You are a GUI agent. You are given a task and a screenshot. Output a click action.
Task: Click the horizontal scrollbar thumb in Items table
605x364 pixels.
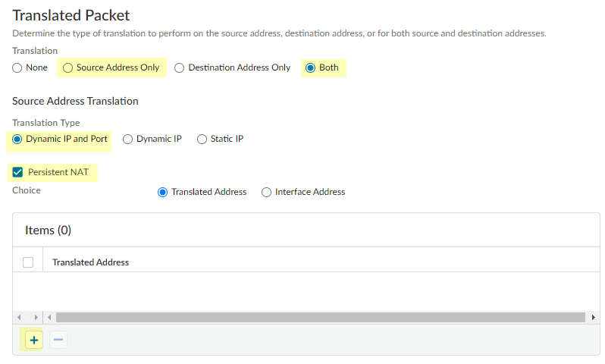[x=318, y=317]
